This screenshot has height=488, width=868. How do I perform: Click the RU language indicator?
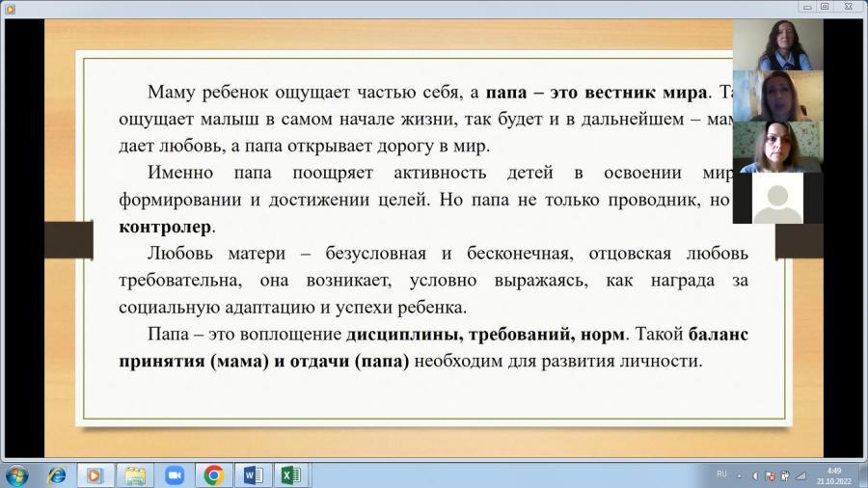point(721,474)
